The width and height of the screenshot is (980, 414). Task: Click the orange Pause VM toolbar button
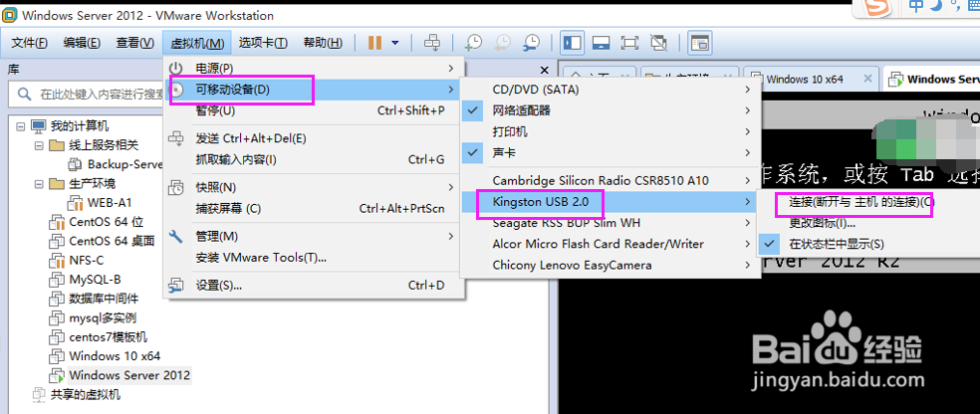[x=375, y=43]
